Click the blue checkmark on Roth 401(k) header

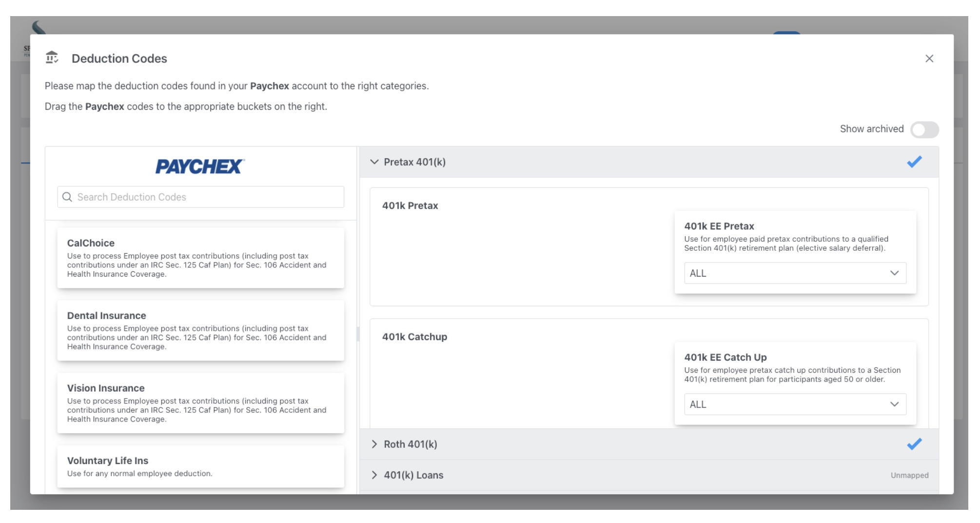coord(915,444)
